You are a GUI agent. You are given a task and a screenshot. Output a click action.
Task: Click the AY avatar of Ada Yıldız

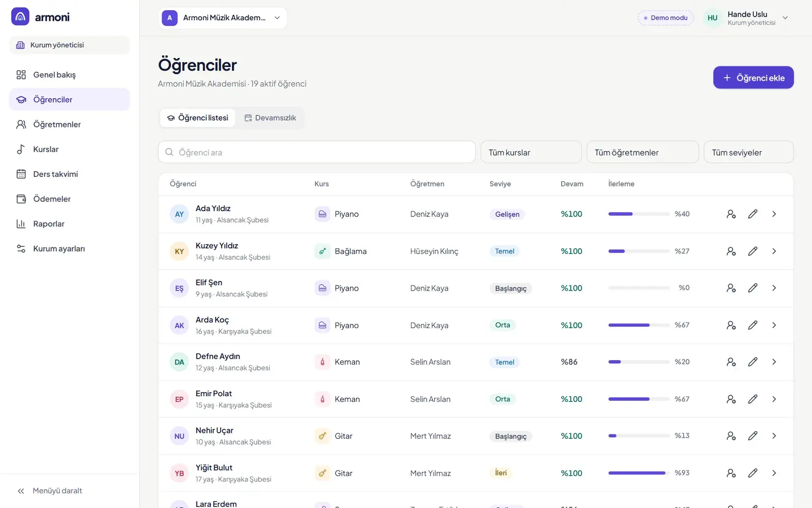[x=179, y=214]
